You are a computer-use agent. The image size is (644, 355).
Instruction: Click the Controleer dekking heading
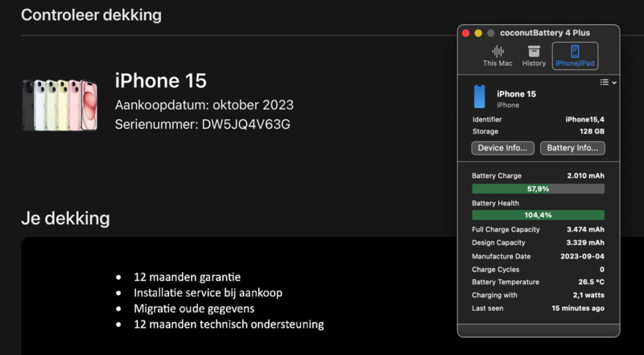[x=91, y=15]
